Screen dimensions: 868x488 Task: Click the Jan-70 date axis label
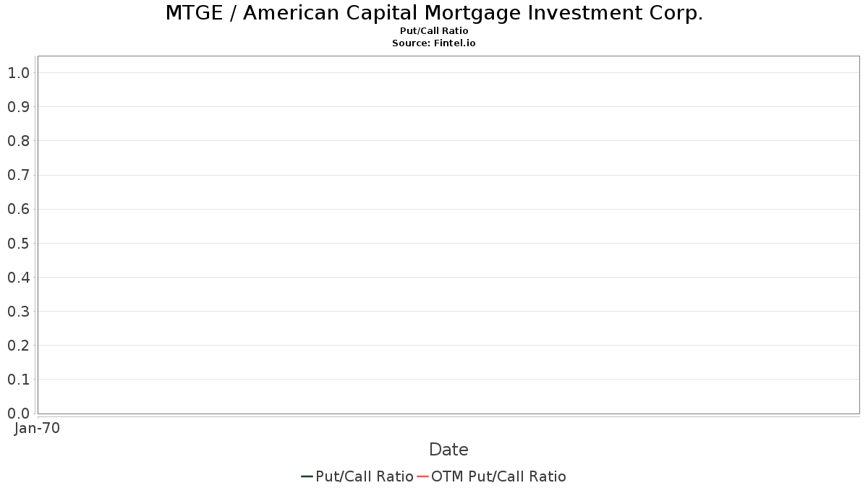click(x=37, y=428)
